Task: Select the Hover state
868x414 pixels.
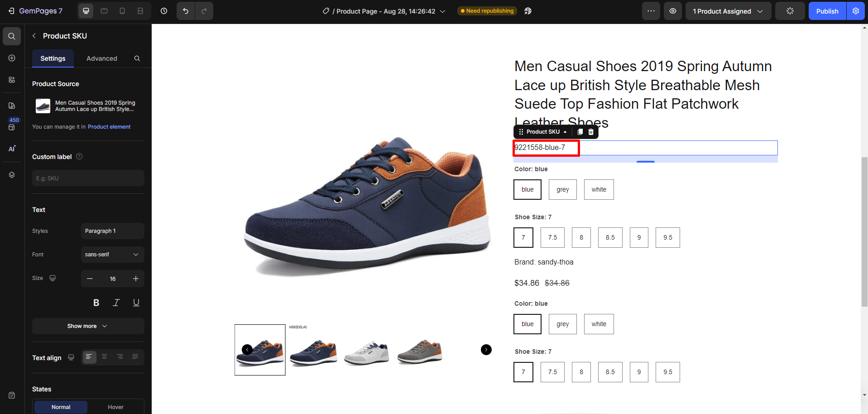Action: [115, 407]
